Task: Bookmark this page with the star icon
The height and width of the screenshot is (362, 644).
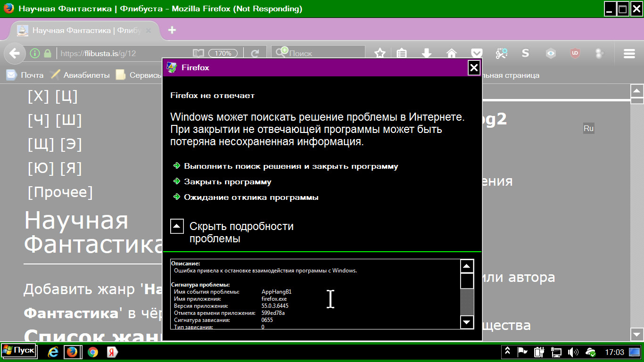Action: (380, 53)
